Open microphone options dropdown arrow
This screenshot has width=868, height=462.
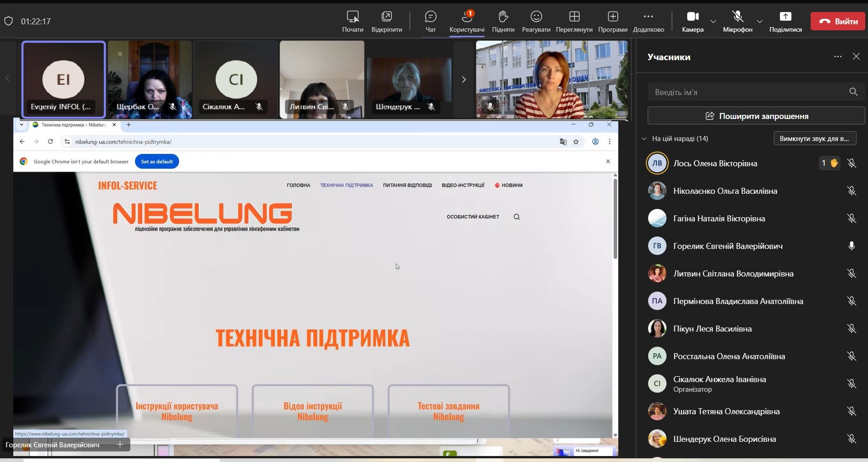[759, 21]
